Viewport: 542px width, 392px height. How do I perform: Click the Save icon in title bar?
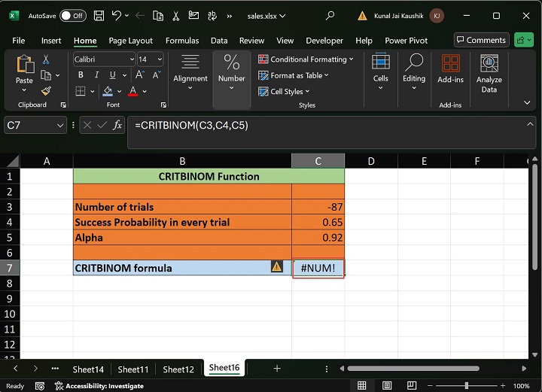coord(98,15)
